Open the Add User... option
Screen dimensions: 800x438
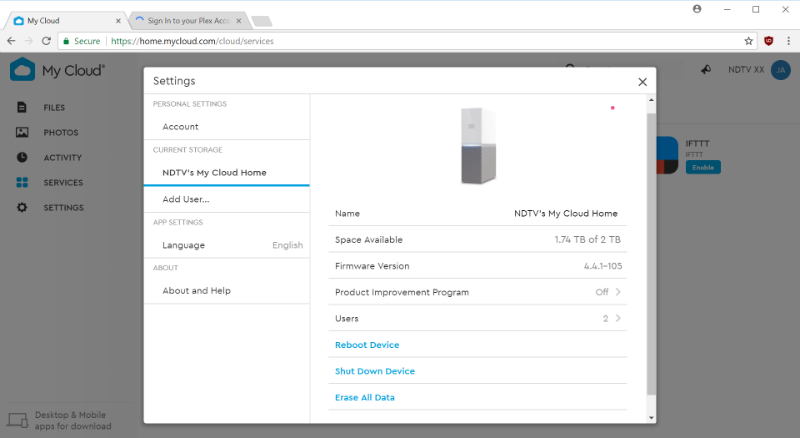click(227, 199)
